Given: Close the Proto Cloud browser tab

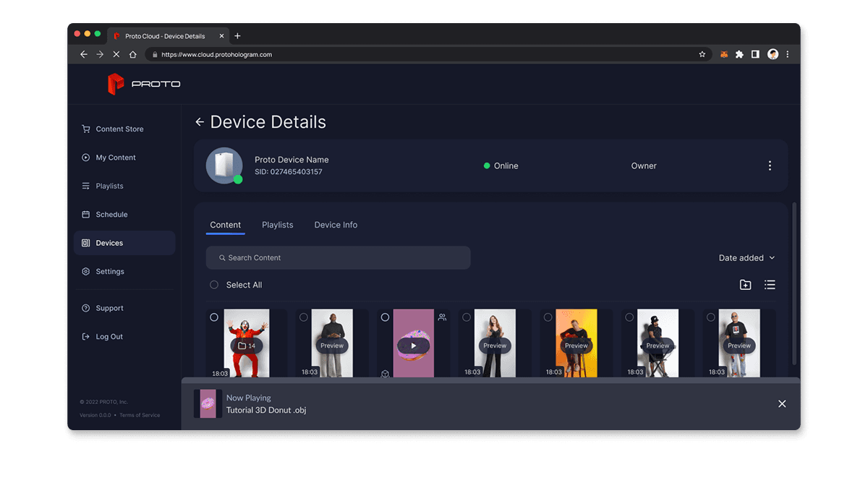Looking at the screenshot, I should [221, 36].
